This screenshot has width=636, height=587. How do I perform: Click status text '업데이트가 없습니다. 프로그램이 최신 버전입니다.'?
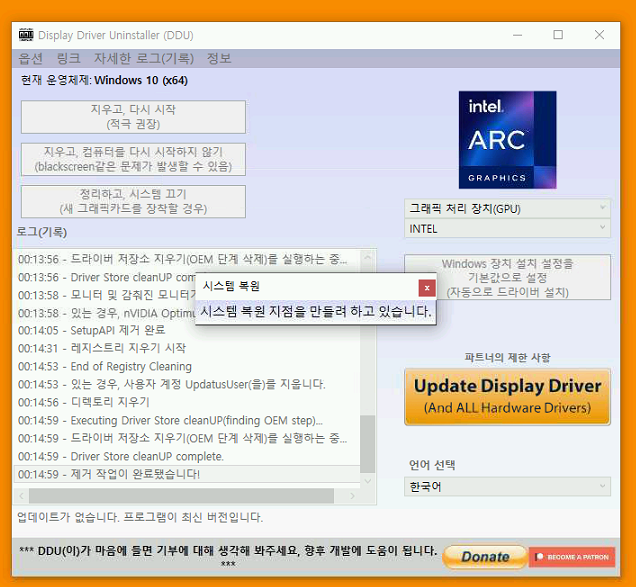click(140, 517)
